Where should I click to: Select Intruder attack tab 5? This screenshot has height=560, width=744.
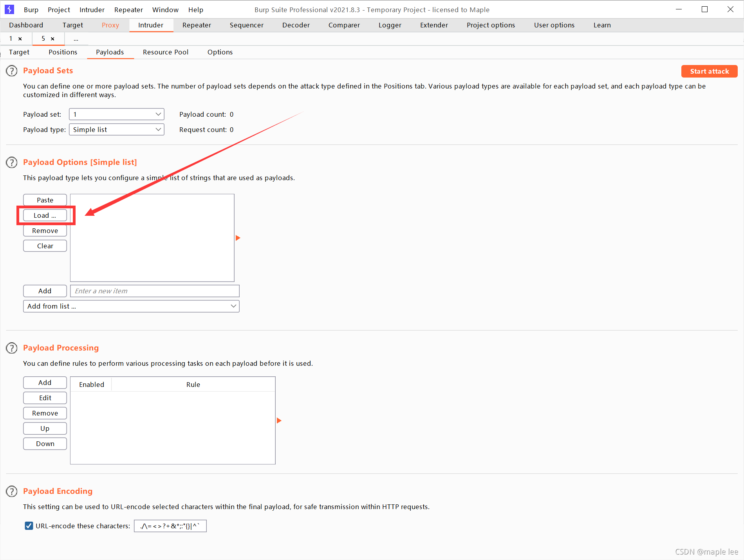click(x=43, y=39)
